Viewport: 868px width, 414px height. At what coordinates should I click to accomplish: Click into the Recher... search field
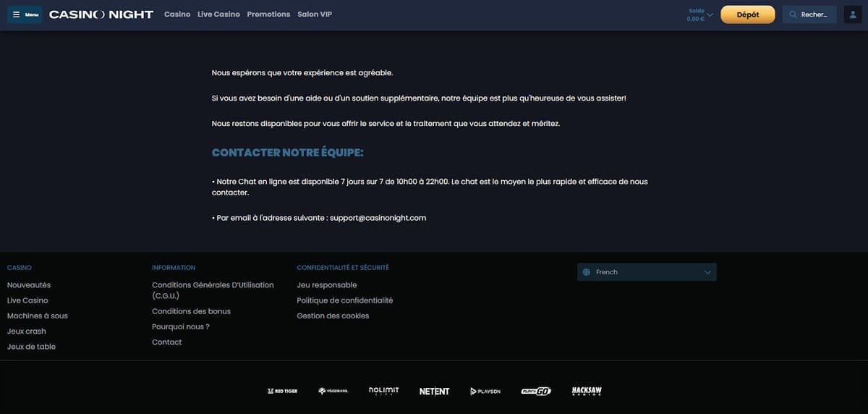tap(809, 14)
